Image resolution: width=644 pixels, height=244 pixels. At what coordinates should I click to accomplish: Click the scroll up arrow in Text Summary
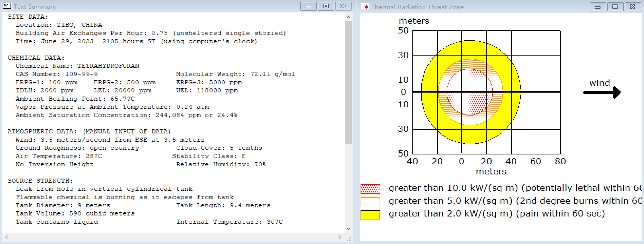(x=348, y=17)
